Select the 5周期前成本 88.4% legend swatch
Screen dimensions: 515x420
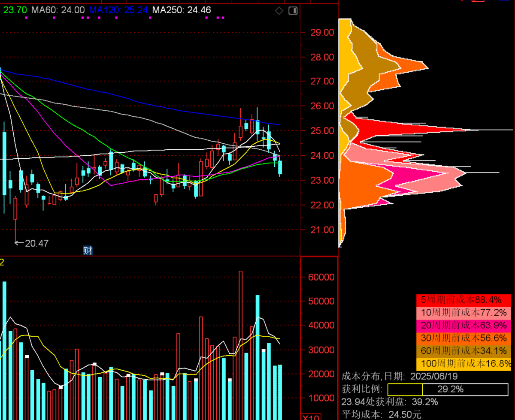point(464,300)
